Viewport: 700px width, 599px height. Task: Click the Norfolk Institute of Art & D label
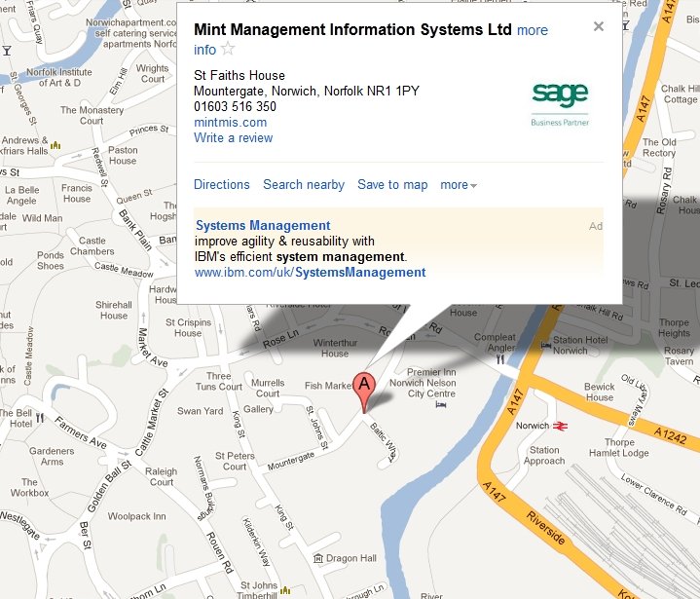click(x=59, y=77)
